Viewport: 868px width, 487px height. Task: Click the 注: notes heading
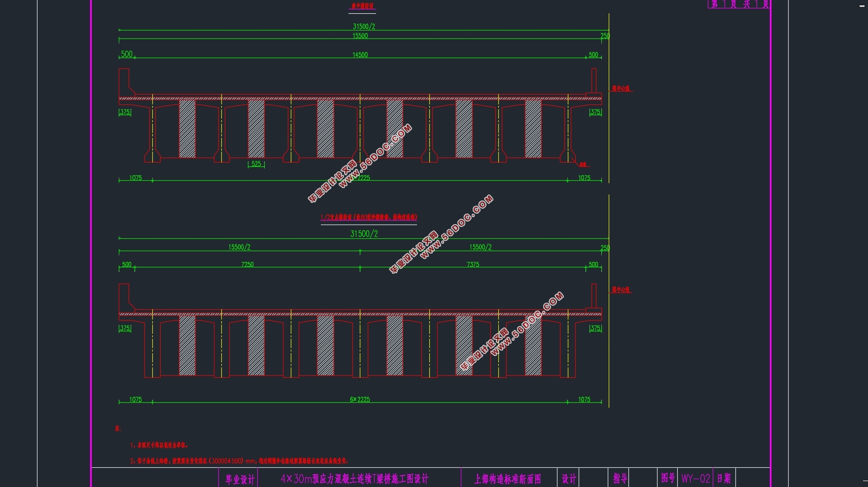point(118,428)
